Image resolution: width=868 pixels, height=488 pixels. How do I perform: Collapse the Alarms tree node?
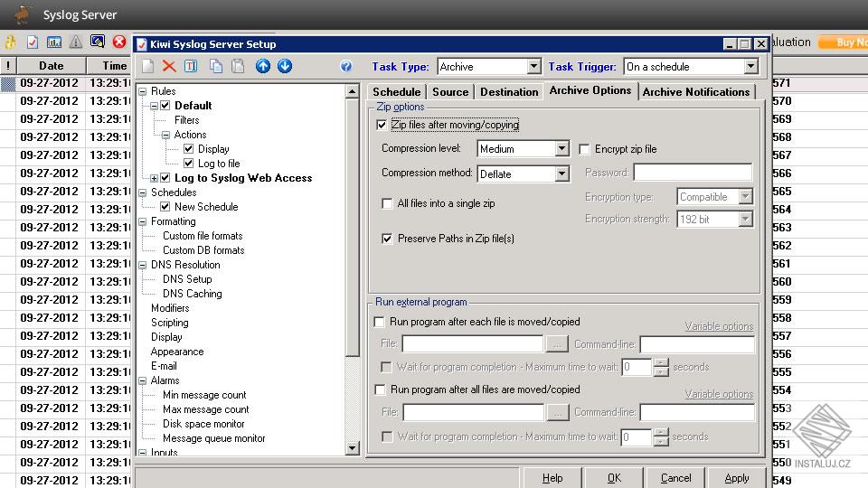pos(142,380)
